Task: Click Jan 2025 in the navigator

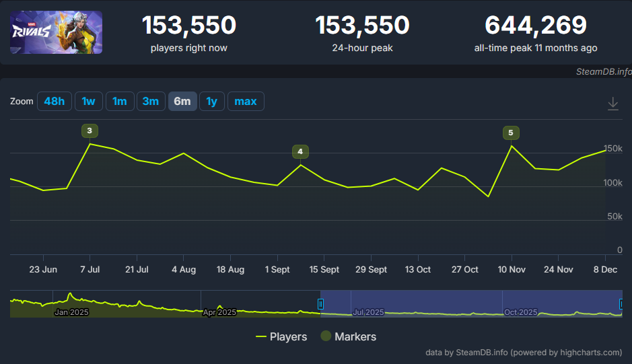Action: 71,312
